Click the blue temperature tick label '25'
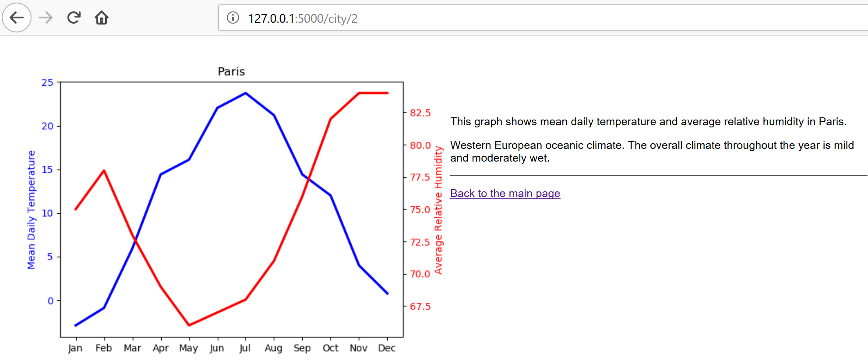Screen dimensions: 868x363 (x=47, y=82)
